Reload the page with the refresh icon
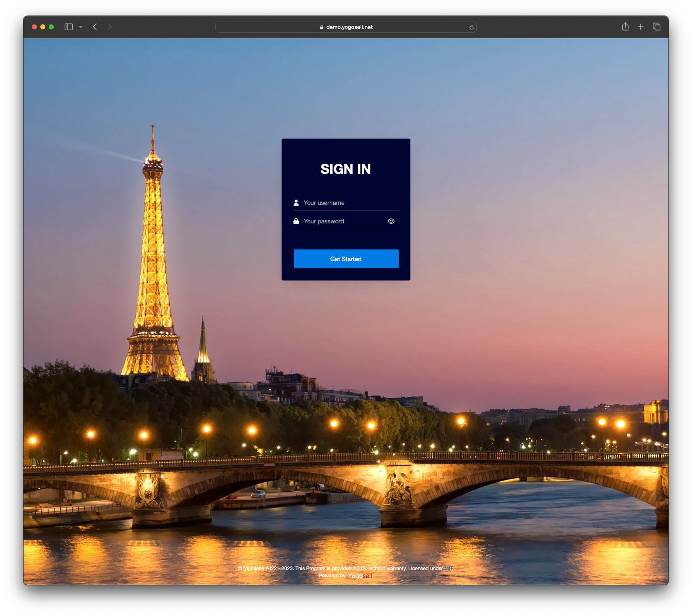This screenshot has width=692, height=616. click(x=471, y=27)
